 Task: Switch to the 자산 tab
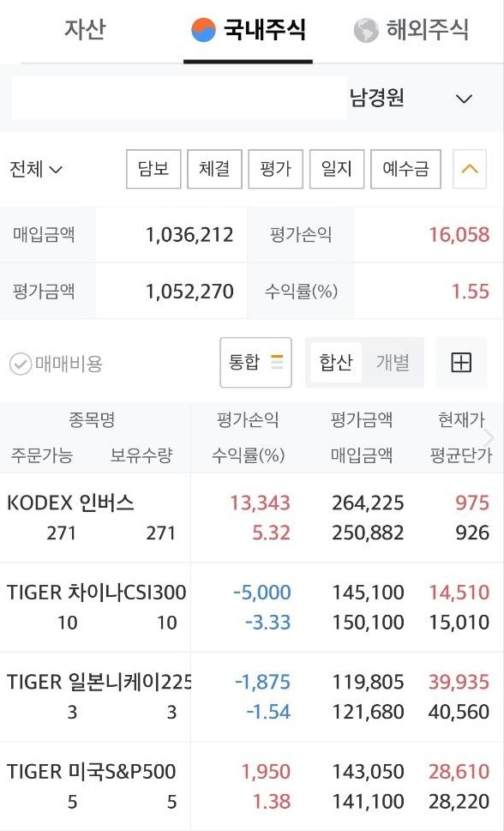click(85, 28)
